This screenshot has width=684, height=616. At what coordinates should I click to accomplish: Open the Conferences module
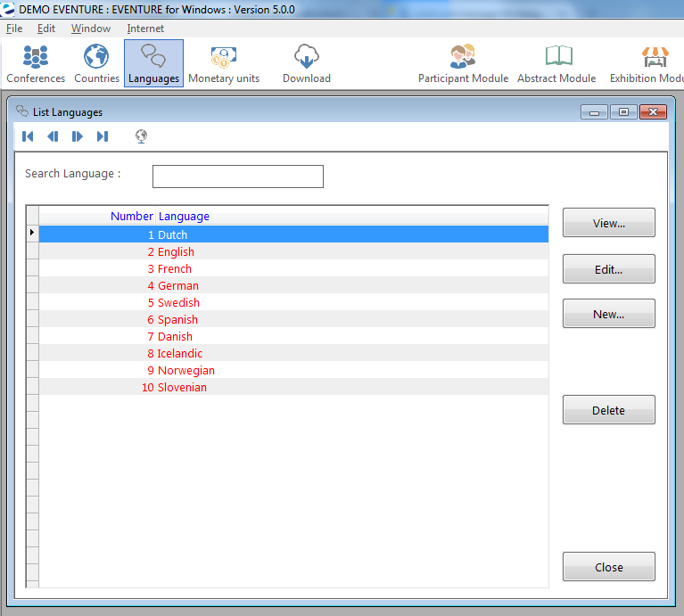[36, 63]
